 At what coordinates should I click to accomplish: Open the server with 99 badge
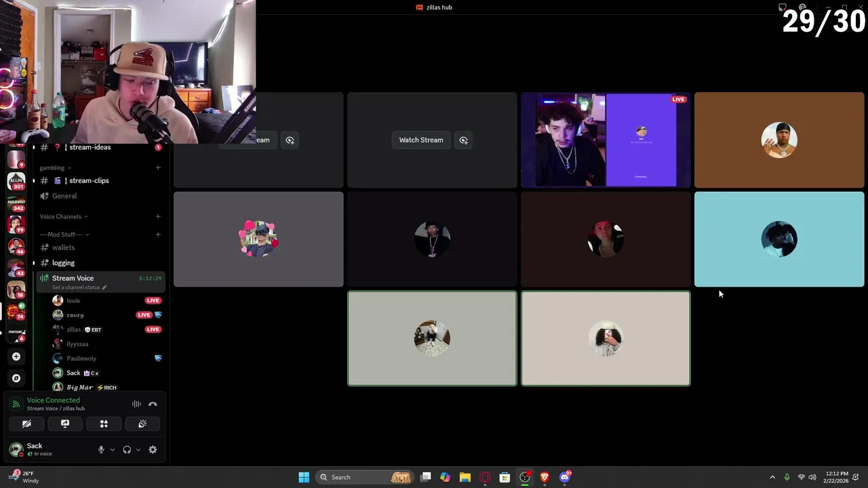pos(16,224)
